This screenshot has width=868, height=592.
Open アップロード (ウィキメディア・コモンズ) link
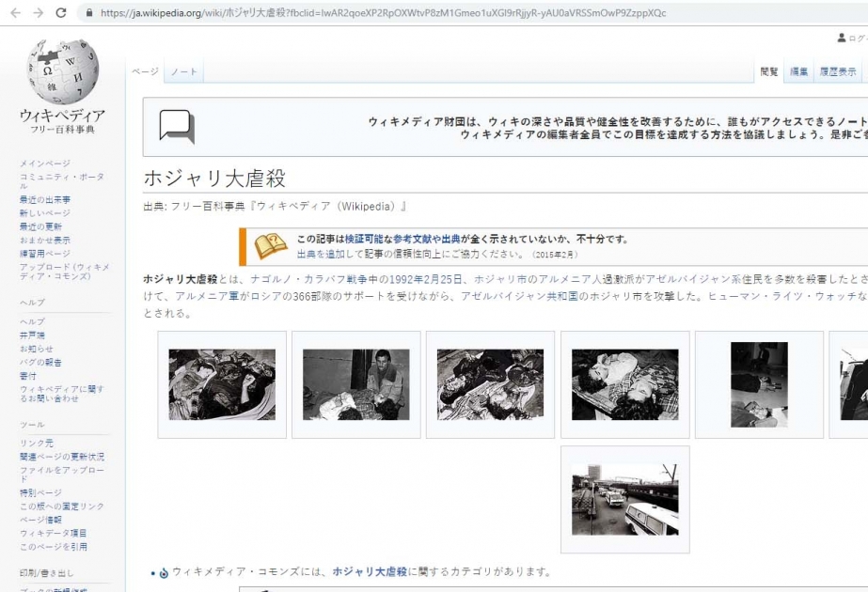tap(65, 272)
